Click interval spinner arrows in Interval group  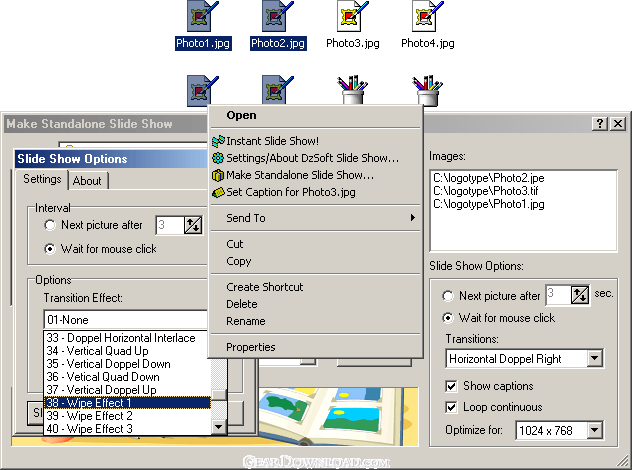pos(193,225)
